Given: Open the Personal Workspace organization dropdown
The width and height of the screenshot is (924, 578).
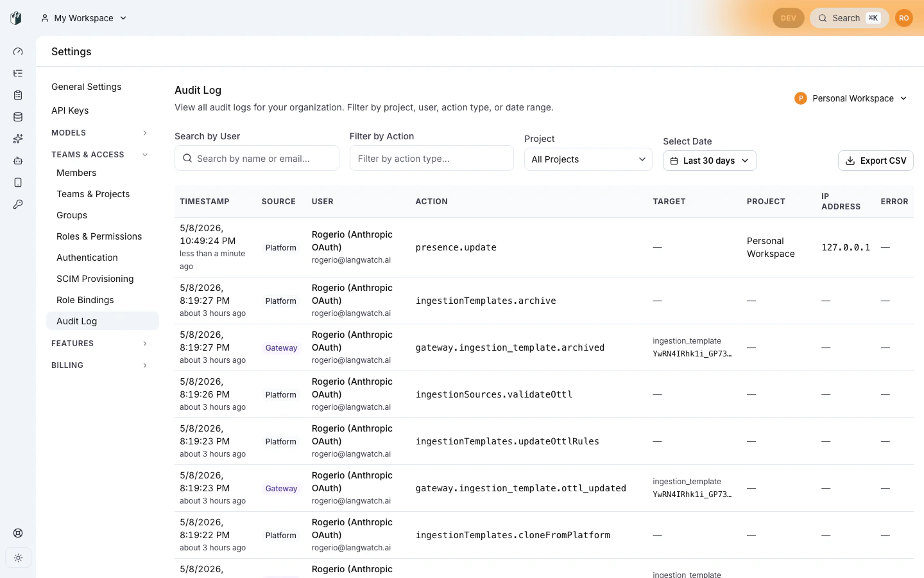Looking at the screenshot, I should pyautogui.click(x=851, y=98).
